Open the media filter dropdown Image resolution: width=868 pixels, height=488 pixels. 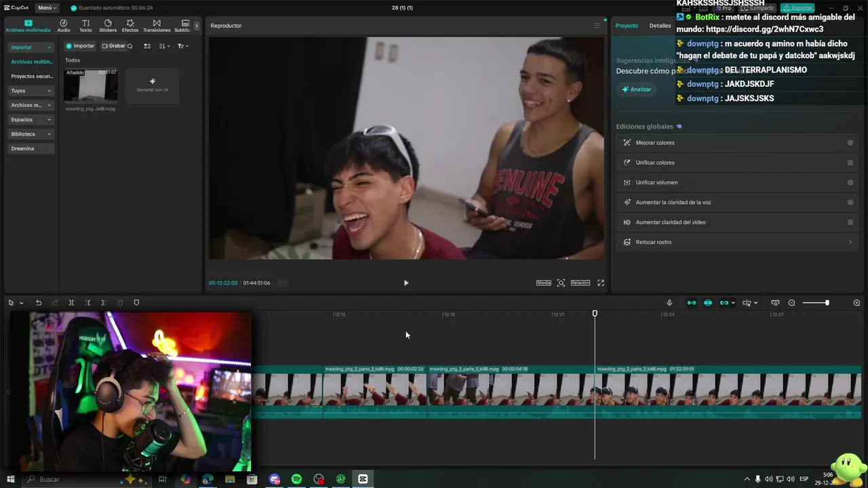pos(182,46)
